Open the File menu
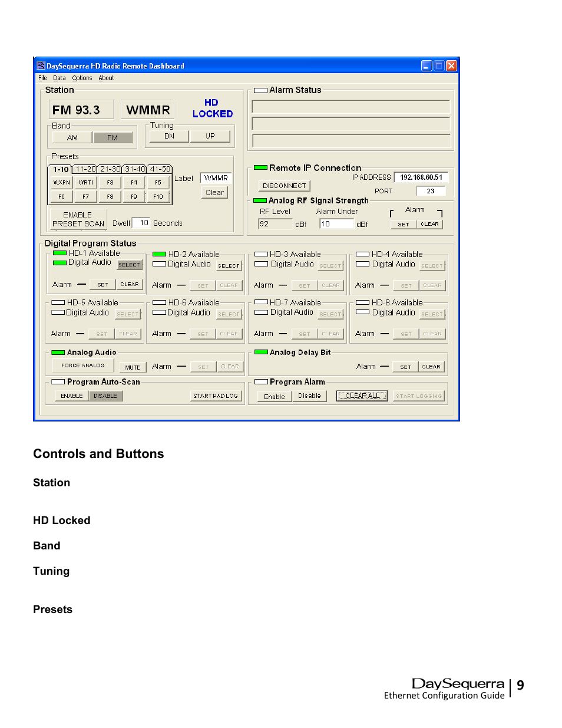The width and height of the screenshot is (562, 728). pos(42,78)
